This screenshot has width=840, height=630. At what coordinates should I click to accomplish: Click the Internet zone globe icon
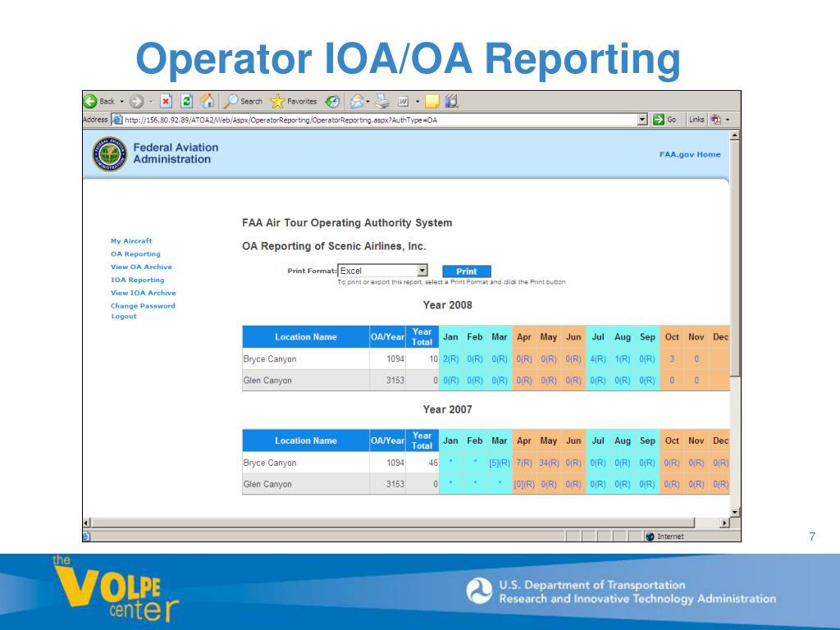tap(651, 536)
